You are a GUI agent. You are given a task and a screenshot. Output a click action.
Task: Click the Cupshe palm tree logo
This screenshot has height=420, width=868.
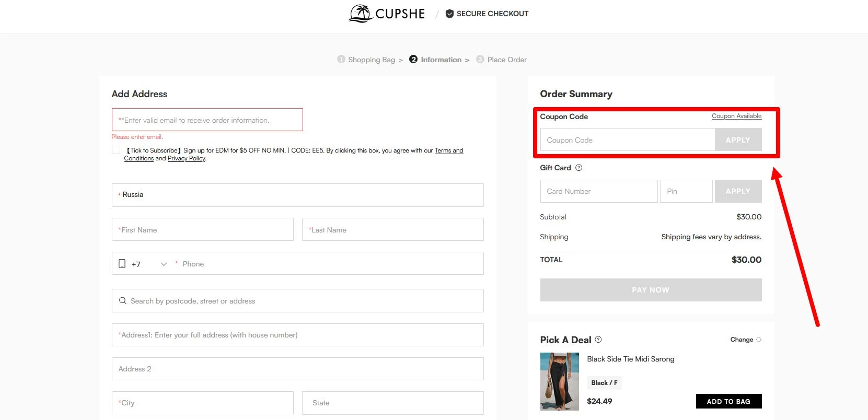(x=361, y=14)
